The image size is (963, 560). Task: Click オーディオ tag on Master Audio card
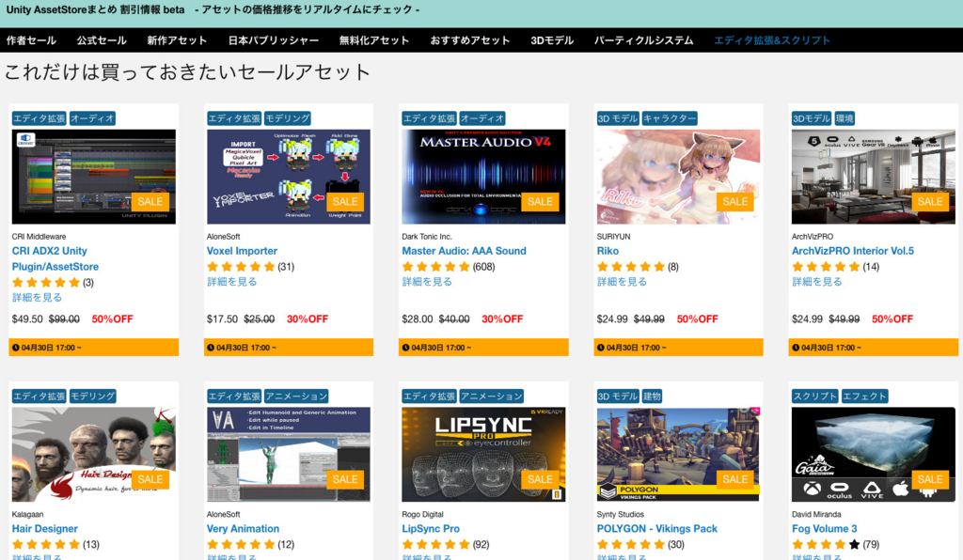pyautogui.click(x=482, y=118)
